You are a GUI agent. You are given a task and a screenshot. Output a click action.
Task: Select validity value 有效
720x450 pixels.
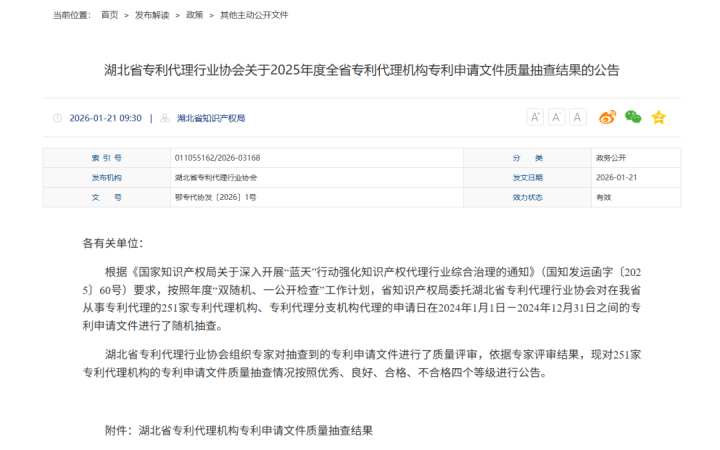603,197
